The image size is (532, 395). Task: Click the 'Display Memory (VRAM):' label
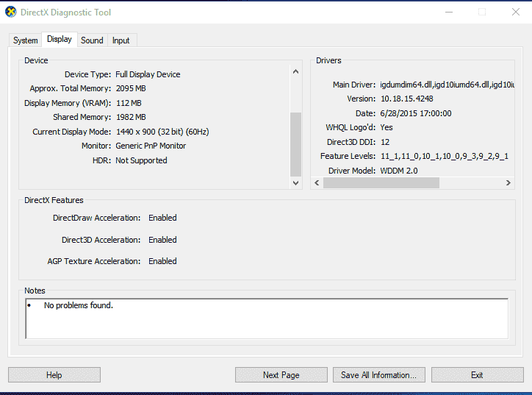pos(68,103)
